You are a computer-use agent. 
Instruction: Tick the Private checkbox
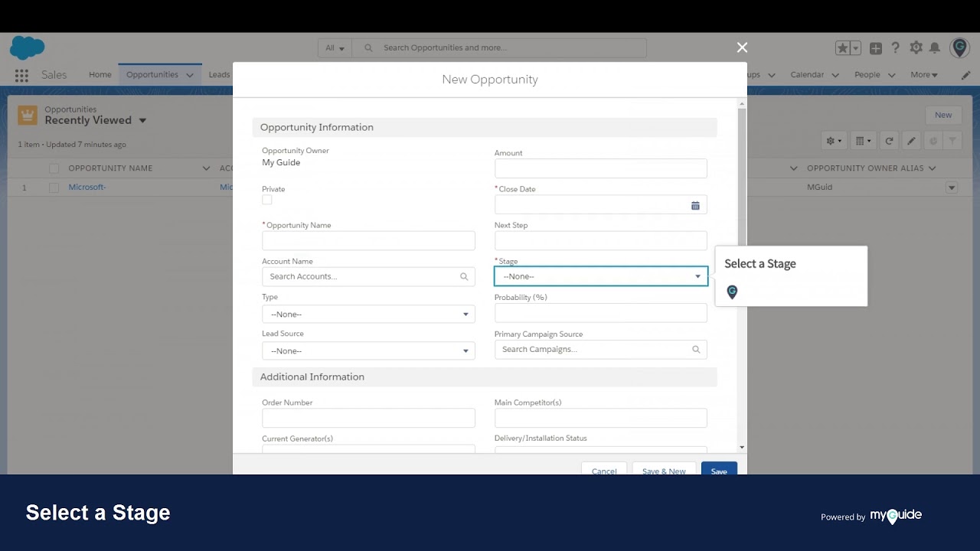(267, 200)
